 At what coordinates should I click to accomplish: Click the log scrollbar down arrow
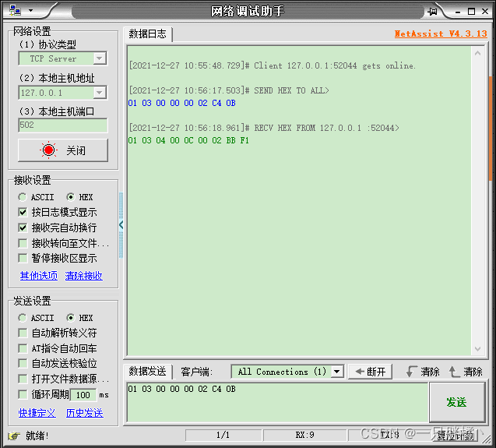[477, 349]
